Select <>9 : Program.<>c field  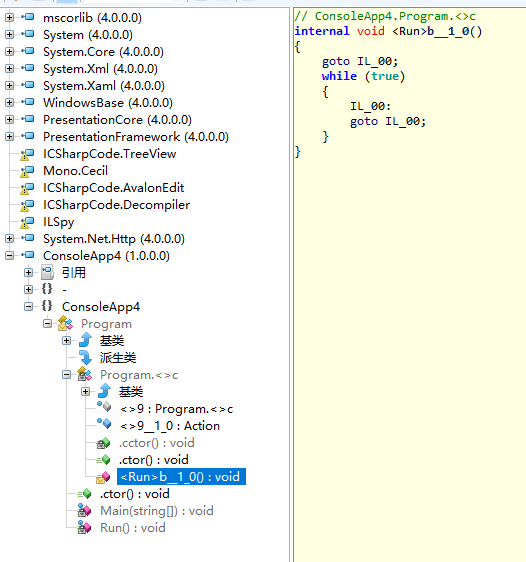coord(177,409)
